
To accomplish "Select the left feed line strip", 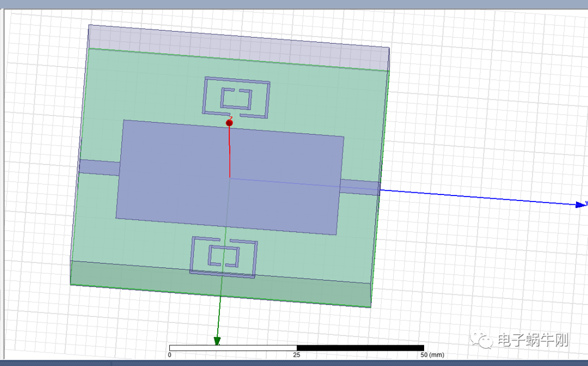I will tap(99, 167).
